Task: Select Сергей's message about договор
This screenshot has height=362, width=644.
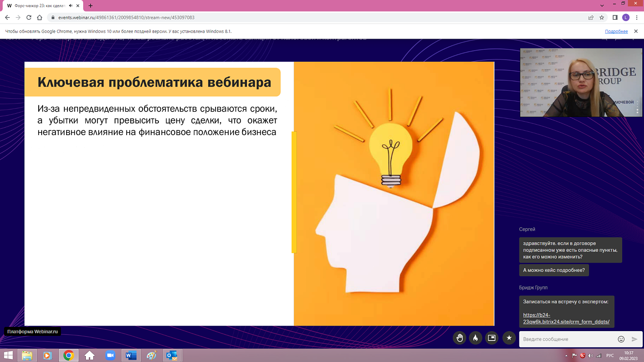Action: tap(571, 250)
